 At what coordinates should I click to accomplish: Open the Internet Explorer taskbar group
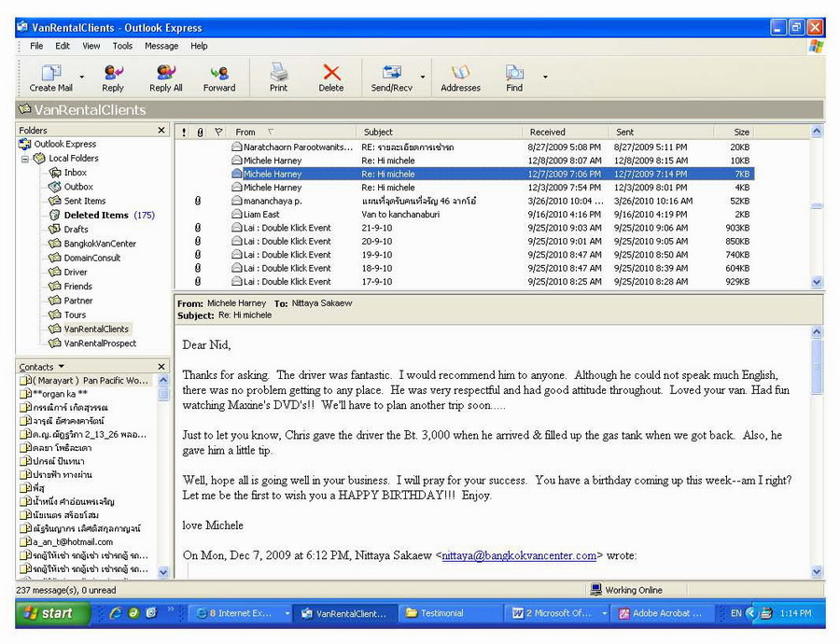241,613
